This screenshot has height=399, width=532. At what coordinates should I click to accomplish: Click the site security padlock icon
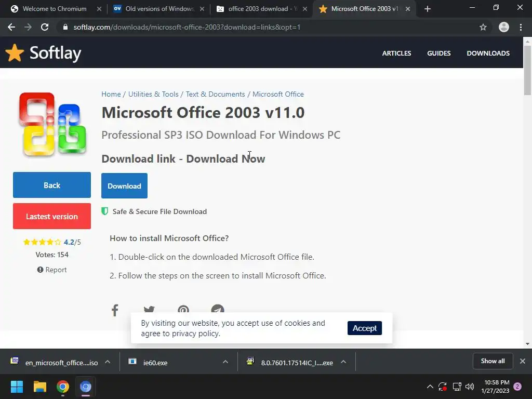click(65, 27)
